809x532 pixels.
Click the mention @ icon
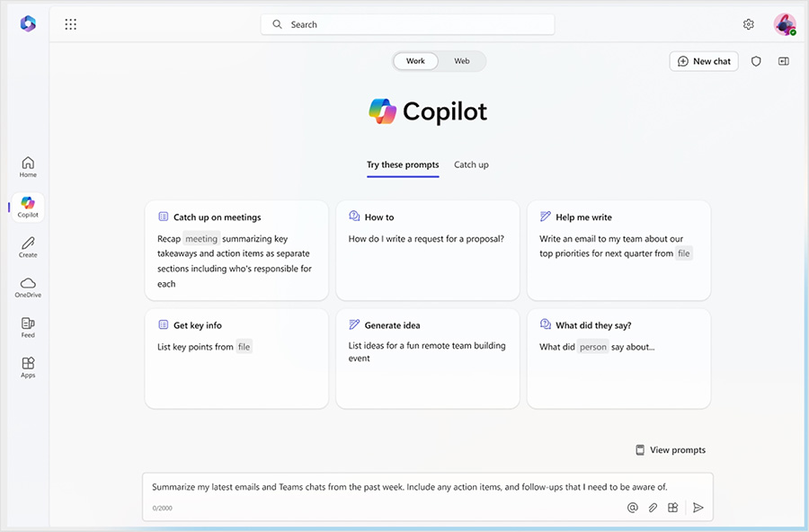[632, 507]
